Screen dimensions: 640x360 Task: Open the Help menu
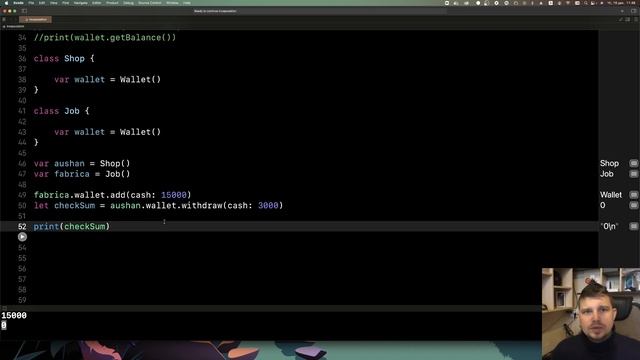[187, 3]
